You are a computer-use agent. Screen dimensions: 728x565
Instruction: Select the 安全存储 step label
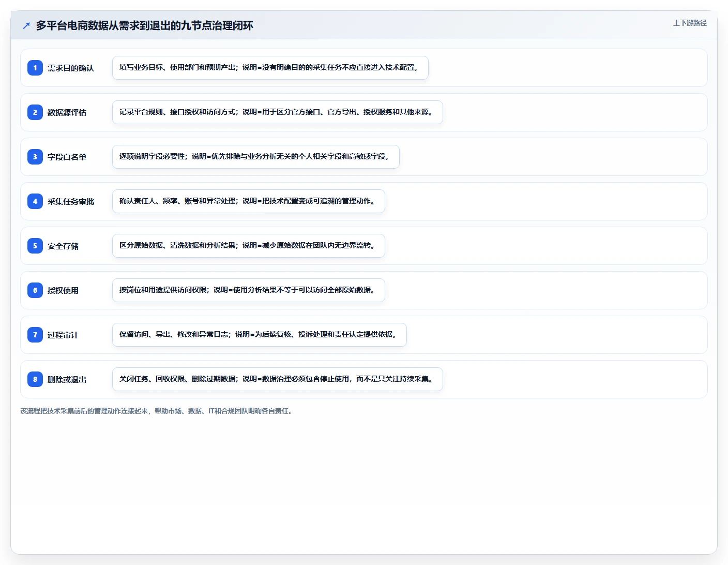[63, 246]
